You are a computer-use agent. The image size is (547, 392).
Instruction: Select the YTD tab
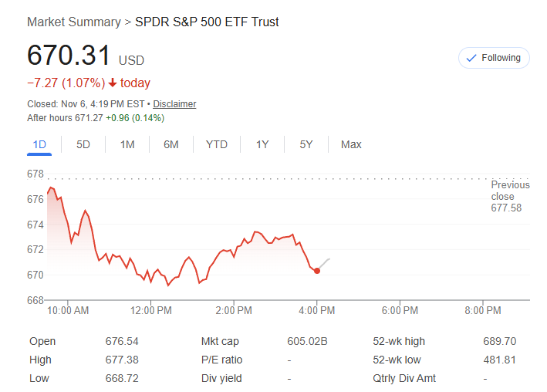[217, 144]
